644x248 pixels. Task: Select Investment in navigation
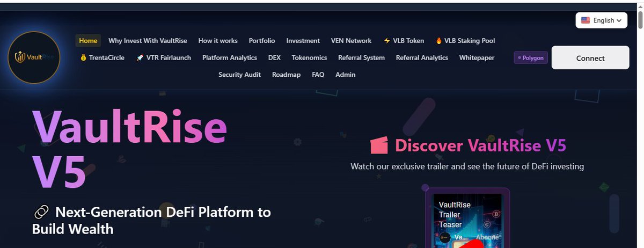[x=303, y=41]
